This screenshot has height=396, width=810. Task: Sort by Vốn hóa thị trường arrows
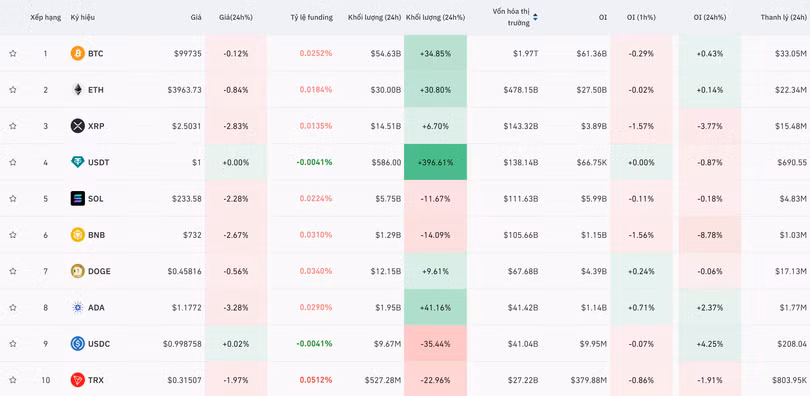click(535, 17)
